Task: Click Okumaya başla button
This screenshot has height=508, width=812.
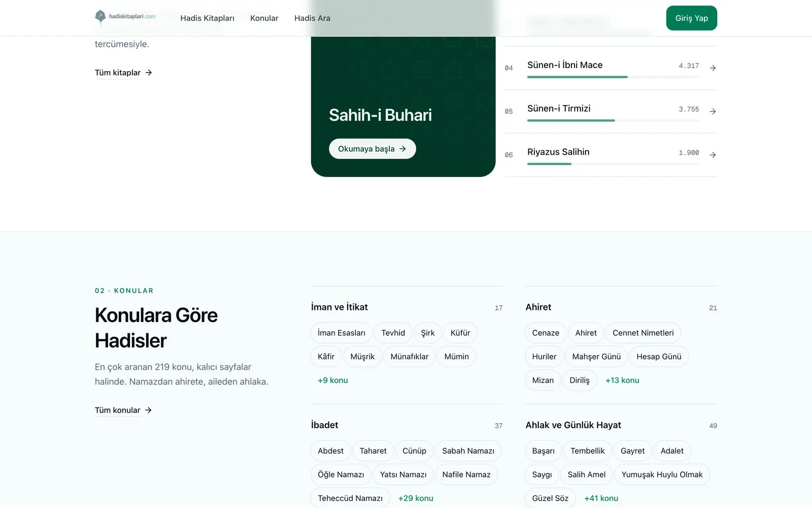Action: [x=373, y=149]
